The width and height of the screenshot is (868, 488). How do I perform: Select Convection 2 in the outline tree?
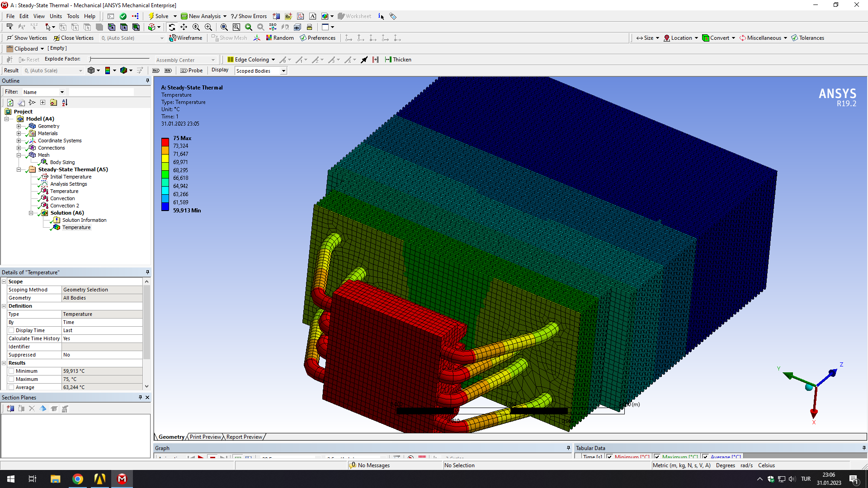coord(64,206)
